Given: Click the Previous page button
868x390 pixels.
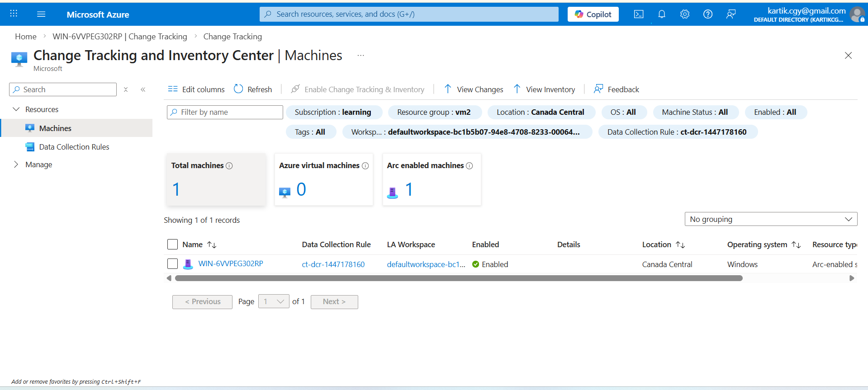Looking at the screenshot, I should point(202,302).
